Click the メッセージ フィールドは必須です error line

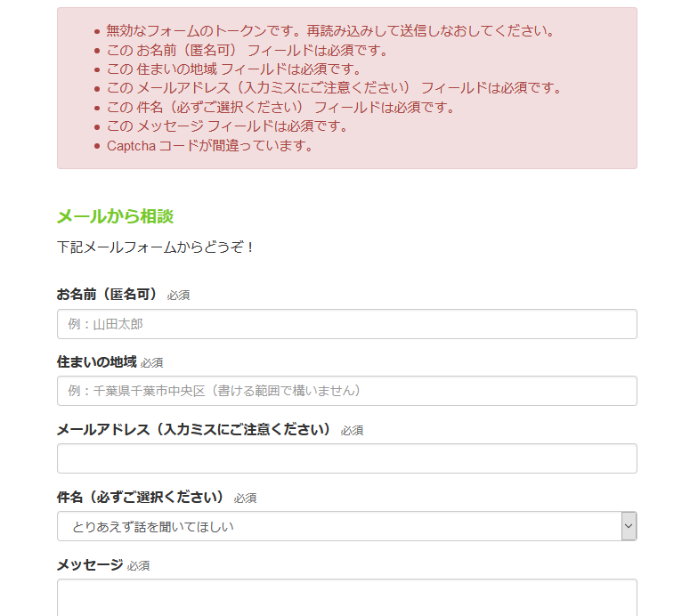228,126
